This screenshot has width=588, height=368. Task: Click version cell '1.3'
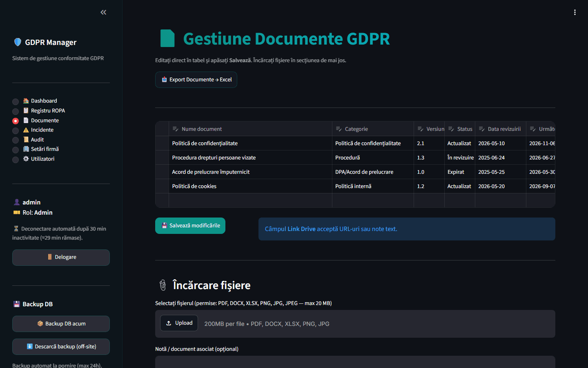point(429,157)
